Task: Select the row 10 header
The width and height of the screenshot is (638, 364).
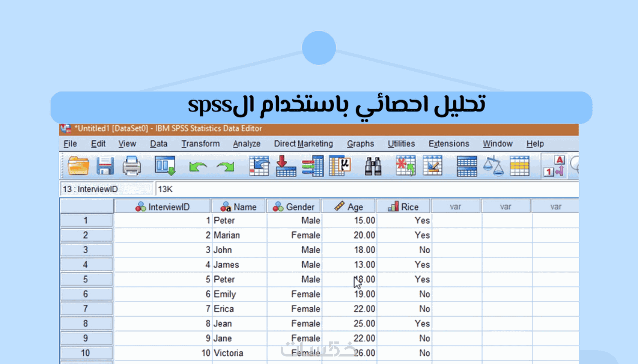Action: (x=86, y=353)
